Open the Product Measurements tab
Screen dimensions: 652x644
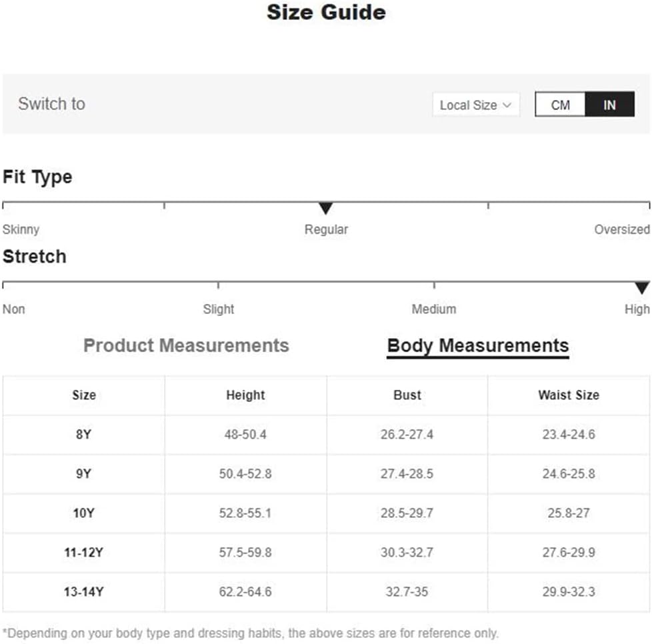pos(186,345)
